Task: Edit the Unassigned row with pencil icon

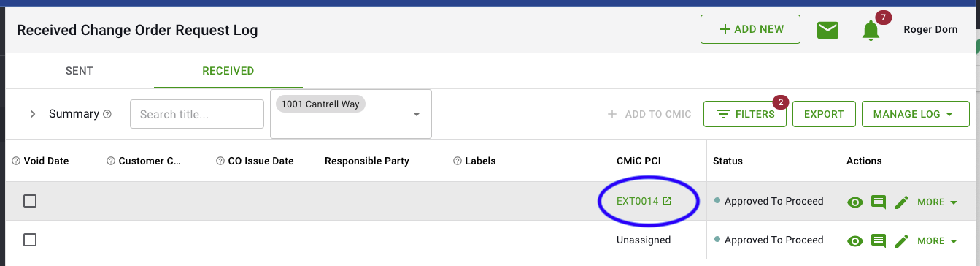Action: (x=902, y=240)
